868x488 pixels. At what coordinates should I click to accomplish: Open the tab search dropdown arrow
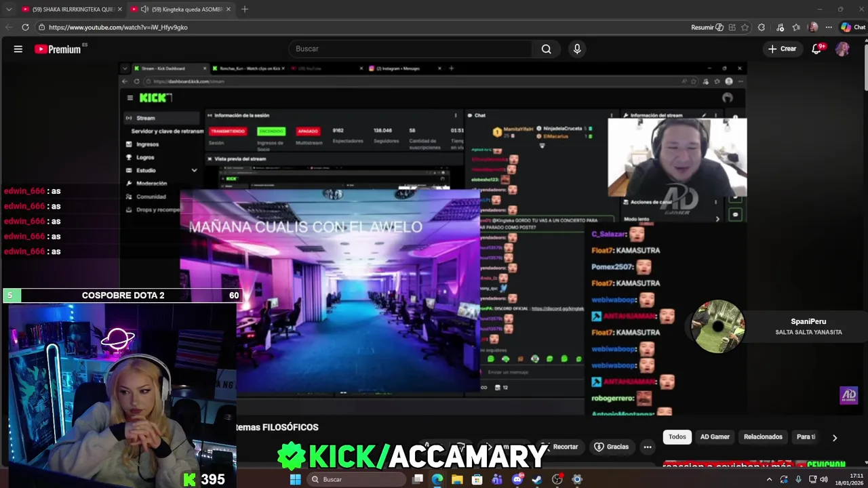(7, 9)
